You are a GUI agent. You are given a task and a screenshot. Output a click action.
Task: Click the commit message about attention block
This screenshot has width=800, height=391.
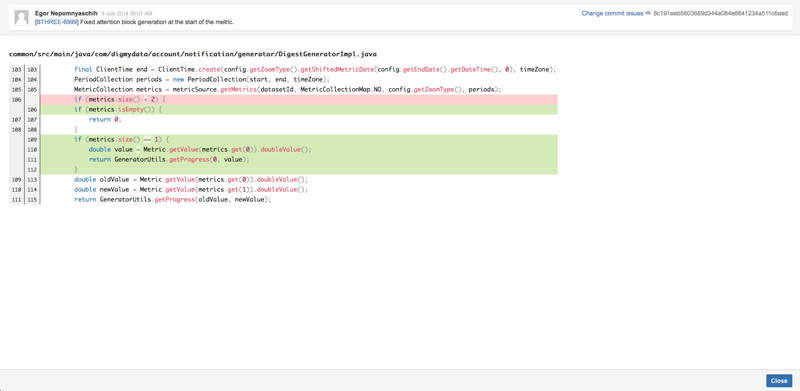click(x=157, y=22)
